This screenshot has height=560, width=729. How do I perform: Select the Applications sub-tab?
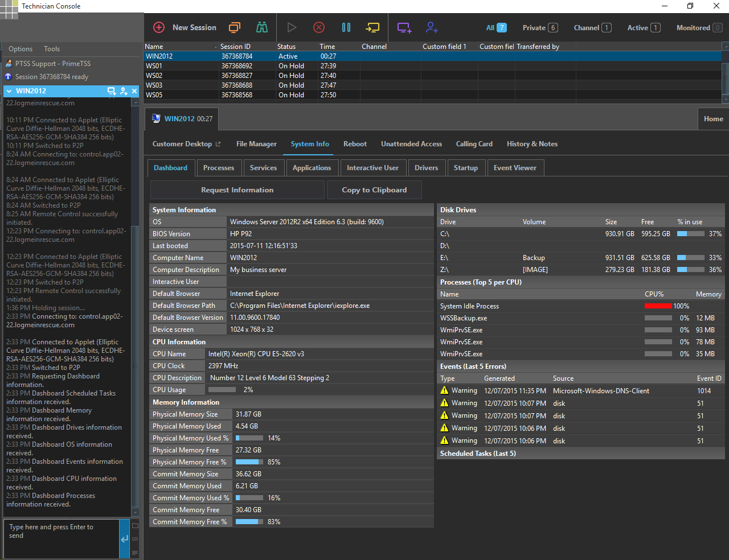pyautogui.click(x=312, y=168)
